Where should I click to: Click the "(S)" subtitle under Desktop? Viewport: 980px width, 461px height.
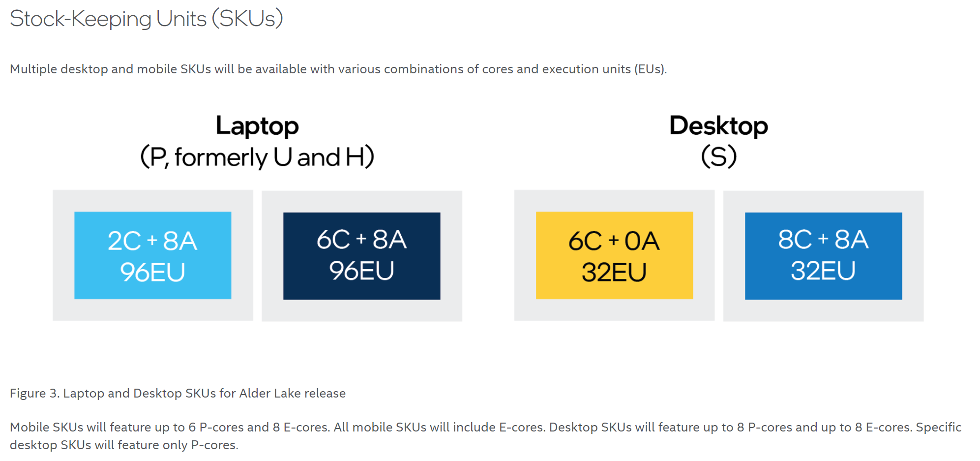(x=718, y=157)
